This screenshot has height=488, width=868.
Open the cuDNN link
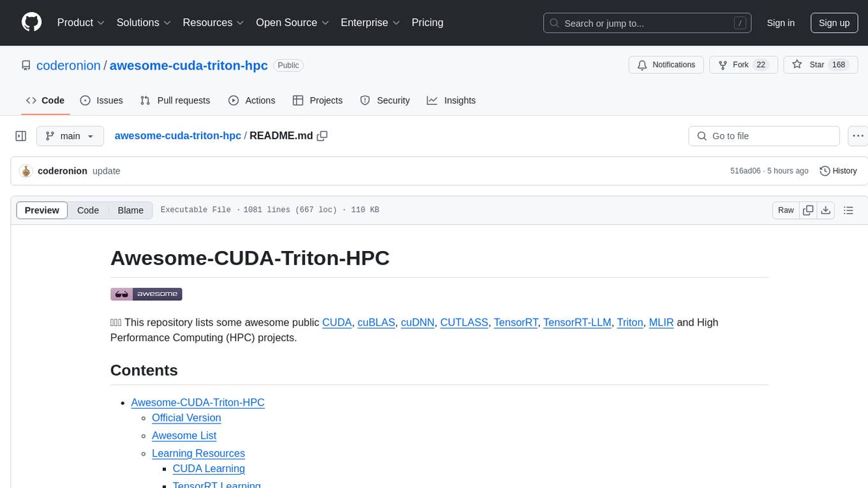pos(417,323)
